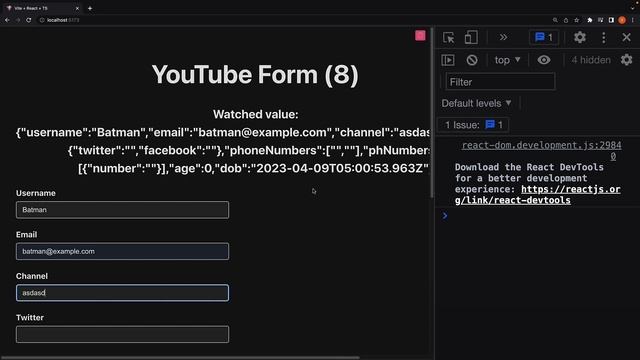Image resolution: width=640 pixels, height=360 pixels.
Task: Go forward in browser history
Action: point(18,20)
